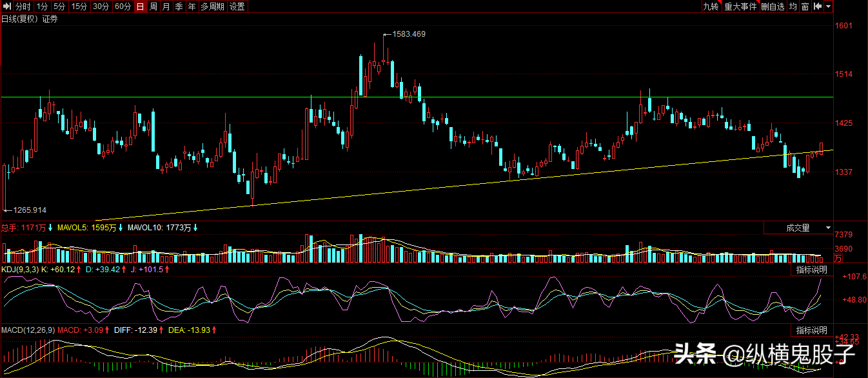Screen dimensions: 868x378
Task: Toggle the 九转 indicator overlay
Action: point(711,6)
